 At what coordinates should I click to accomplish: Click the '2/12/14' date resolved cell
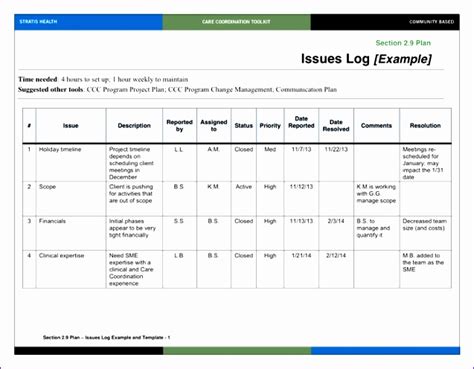(336, 269)
